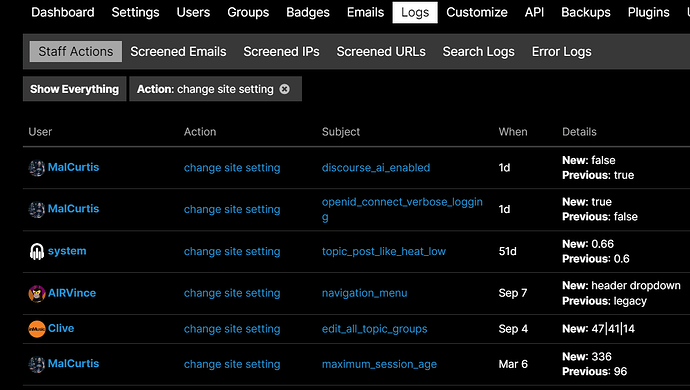Click the 'New: header dropdown' detail text
690x390 pixels.
coord(621,286)
